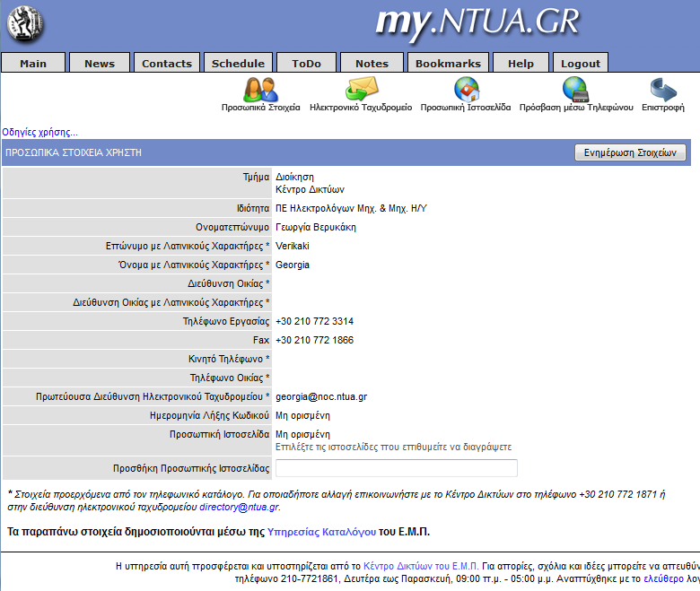Follow the Κέντρο Δικτύων του Ε.Μ.Π. link
Image resolution: width=700 pixels, height=591 pixels.
coord(421,566)
